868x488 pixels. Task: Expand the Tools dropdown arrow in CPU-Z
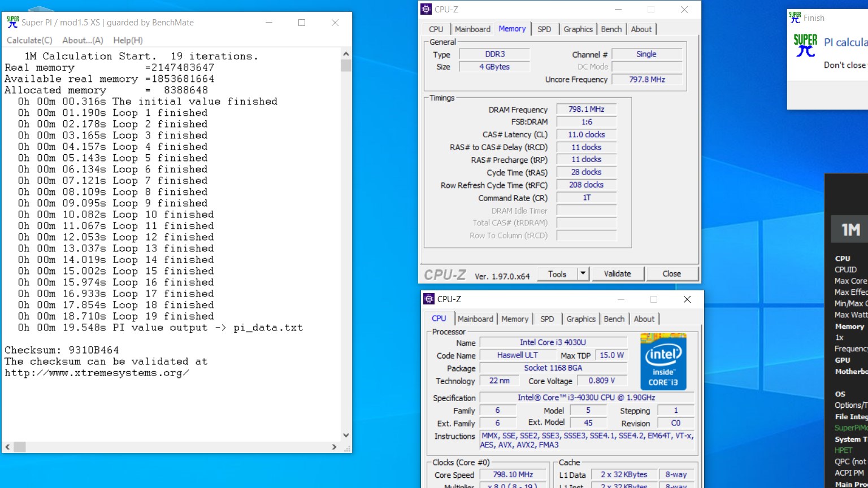point(583,274)
